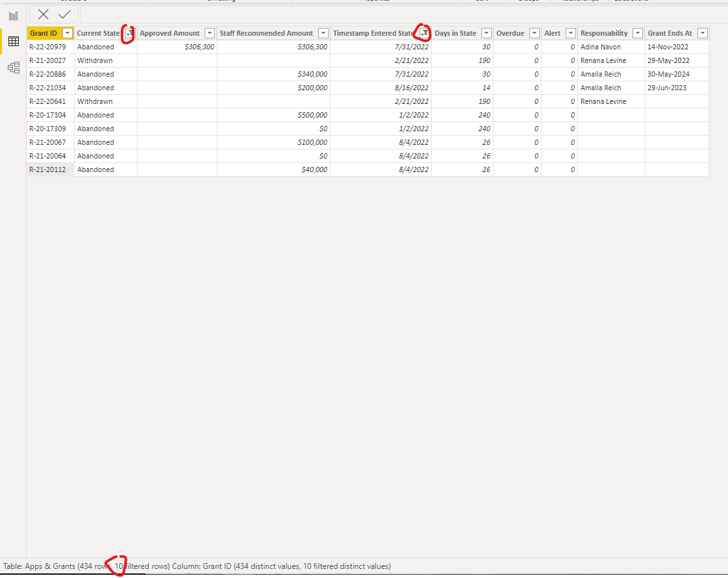
Task: Click the 8/16/2022 timestamp cell
Action: click(x=381, y=88)
